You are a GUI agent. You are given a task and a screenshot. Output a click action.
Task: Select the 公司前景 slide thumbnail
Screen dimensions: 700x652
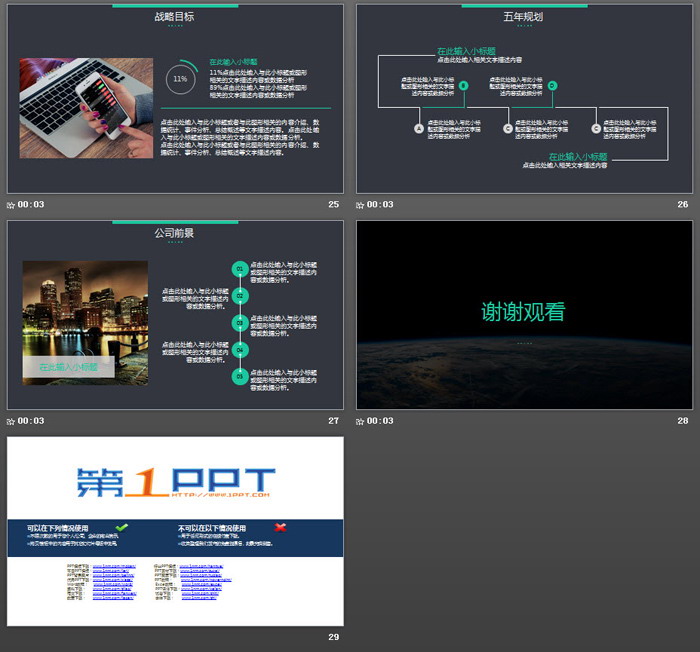[175, 314]
